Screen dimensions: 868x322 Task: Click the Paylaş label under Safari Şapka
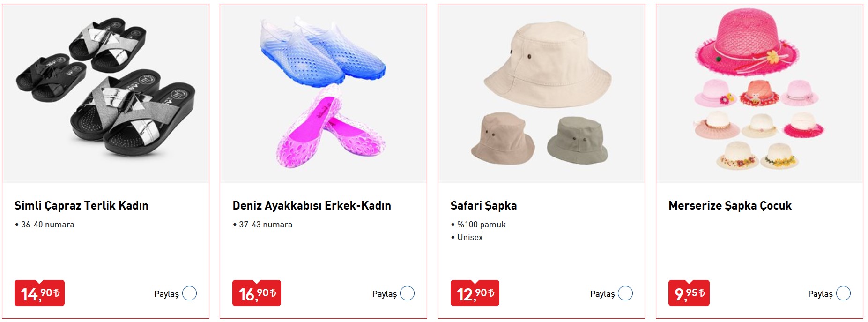602,294
